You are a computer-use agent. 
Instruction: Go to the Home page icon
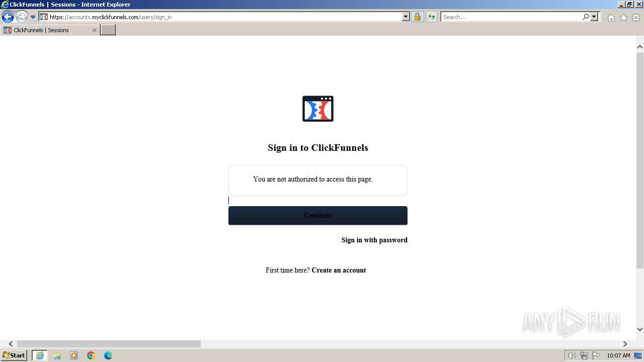[x=611, y=18]
